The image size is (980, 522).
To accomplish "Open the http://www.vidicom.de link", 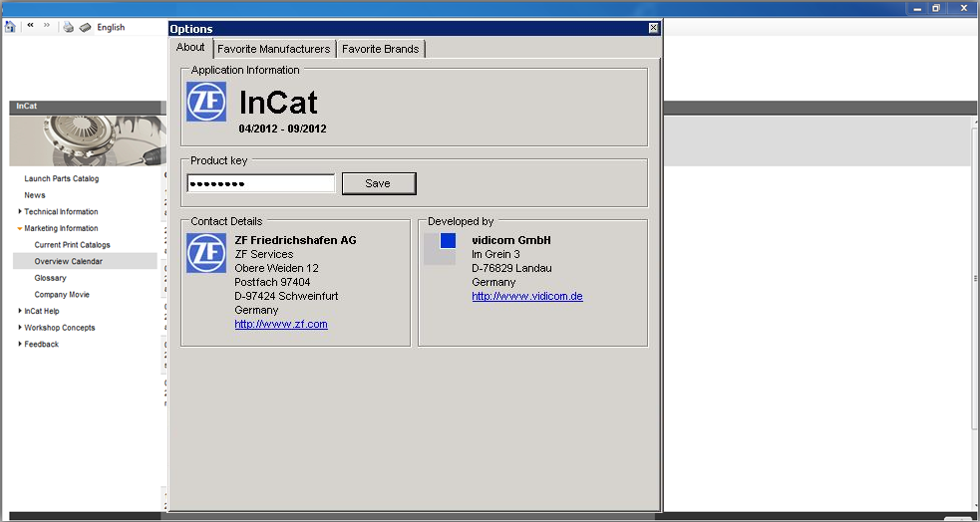I will click(x=527, y=296).
